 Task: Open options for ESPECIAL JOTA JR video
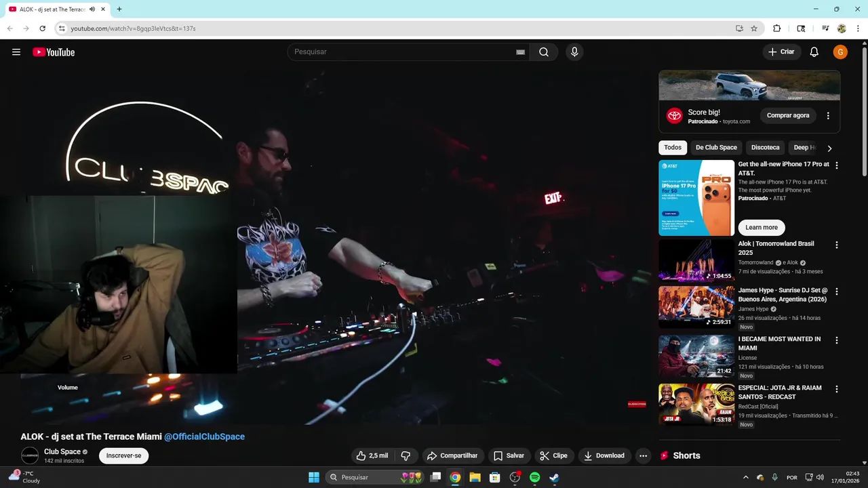[x=837, y=389]
